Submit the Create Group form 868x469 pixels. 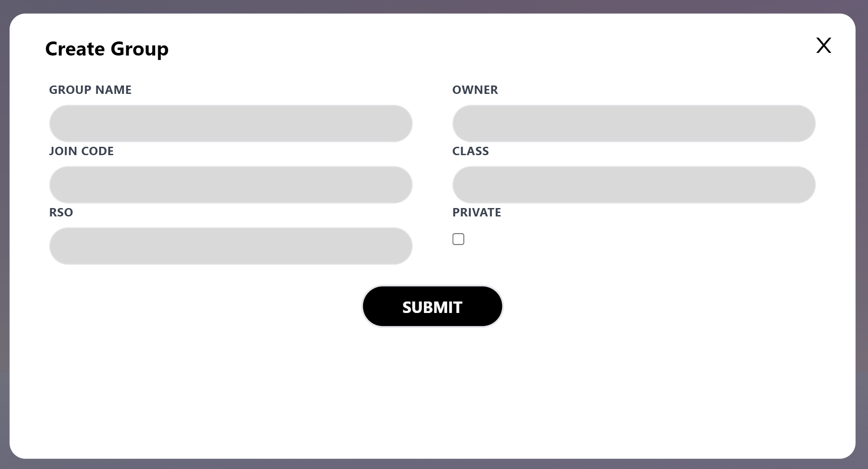tap(432, 307)
